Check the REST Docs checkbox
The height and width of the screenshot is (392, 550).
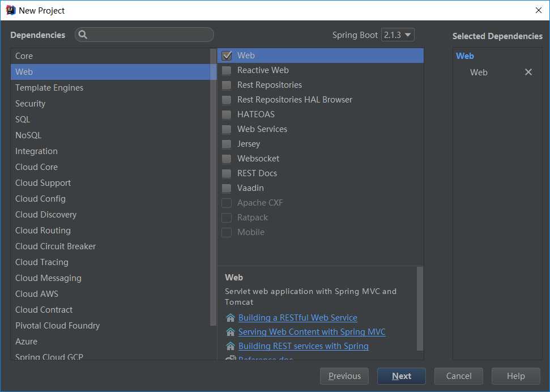pyautogui.click(x=227, y=173)
